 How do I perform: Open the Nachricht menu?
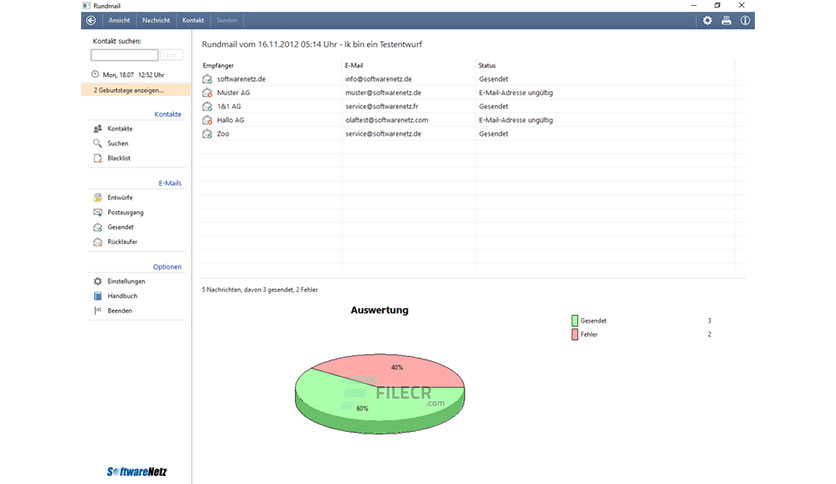pyautogui.click(x=156, y=20)
